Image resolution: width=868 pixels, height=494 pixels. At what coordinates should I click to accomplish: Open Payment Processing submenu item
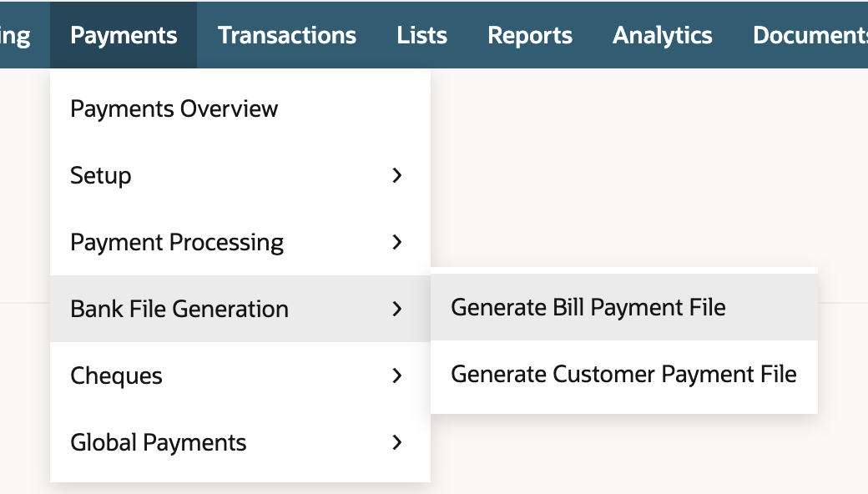point(240,242)
